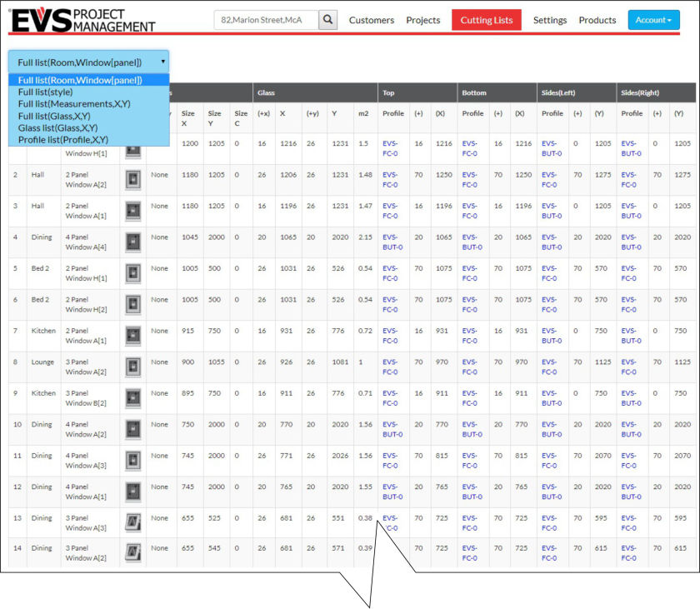Click the search magnifier button
Image resolution: width=700 pixels, height=609 pixels.
click(x=328, y=20)
